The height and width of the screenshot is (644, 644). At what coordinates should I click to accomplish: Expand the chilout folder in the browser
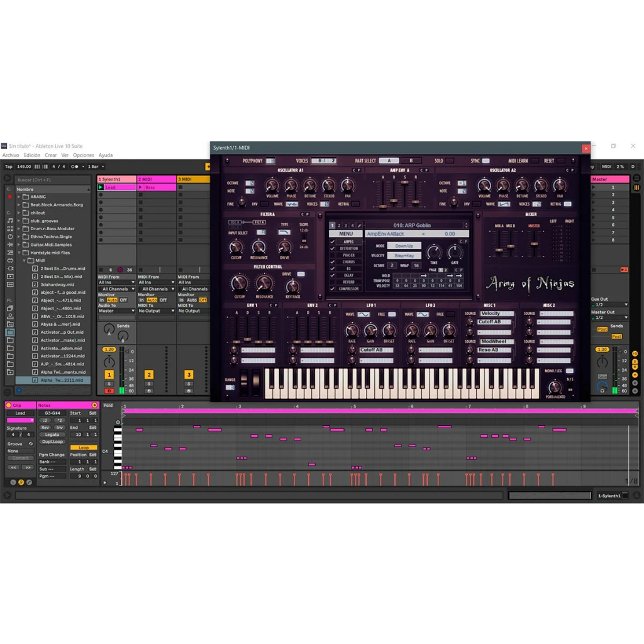click(18, 213)
